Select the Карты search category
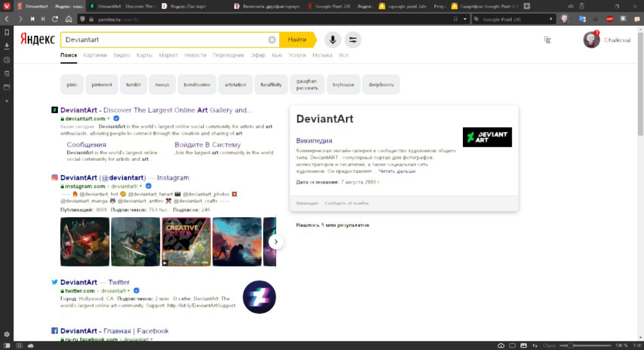Screen dimensions: 644x350 (144, 55)
